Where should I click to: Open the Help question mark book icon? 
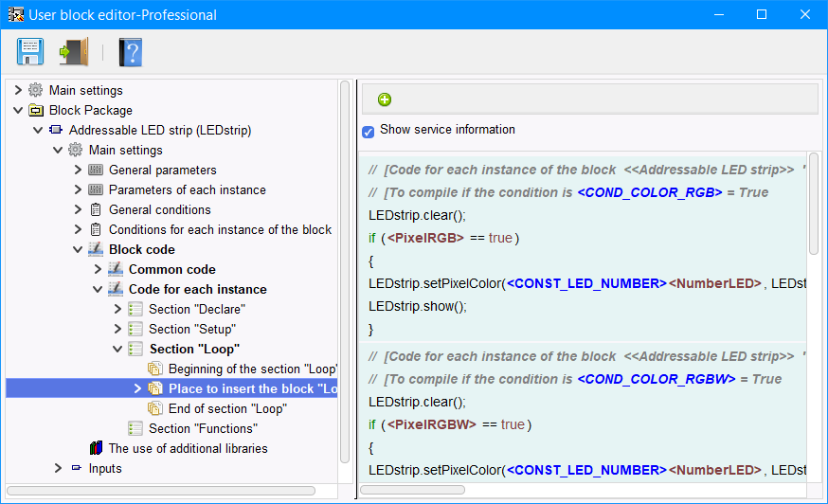(130, 51)
